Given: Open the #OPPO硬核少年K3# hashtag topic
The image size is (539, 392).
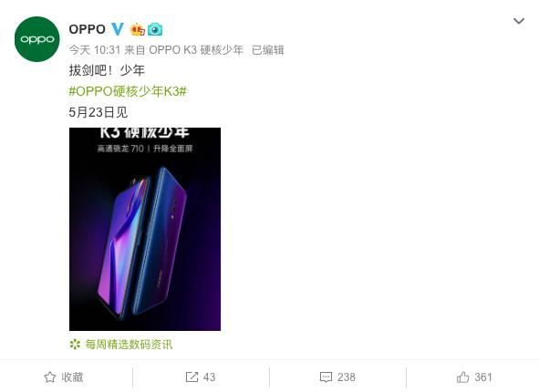Looking at the screenshot, I should (x=128, y=91).
